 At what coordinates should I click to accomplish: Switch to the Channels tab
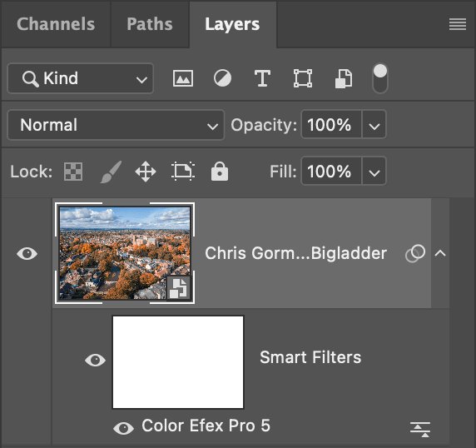56,24
